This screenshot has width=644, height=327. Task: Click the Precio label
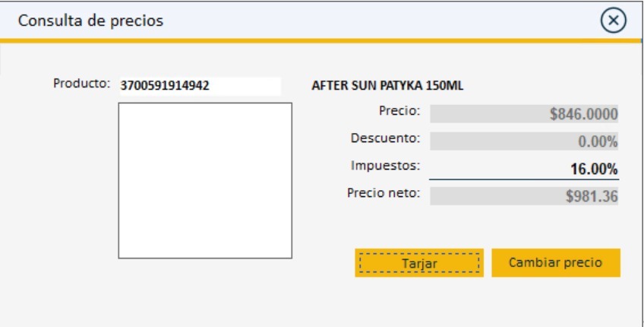click(399, 111)
